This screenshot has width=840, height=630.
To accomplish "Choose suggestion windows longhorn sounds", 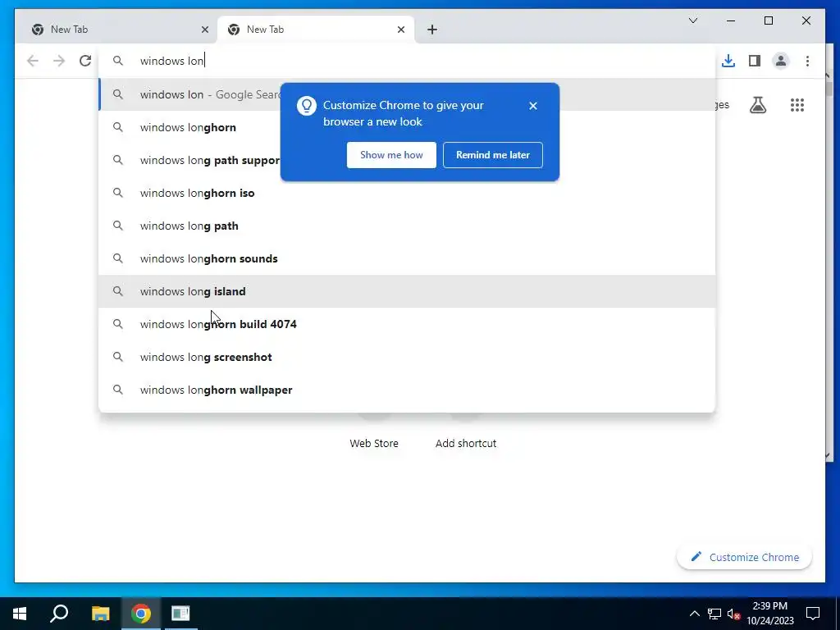I will tap(407, 258).
